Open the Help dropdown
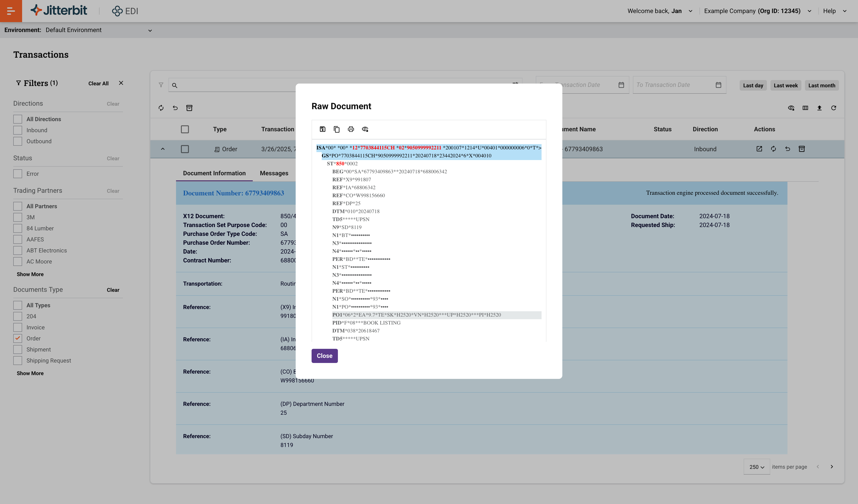 click(835, 11)
